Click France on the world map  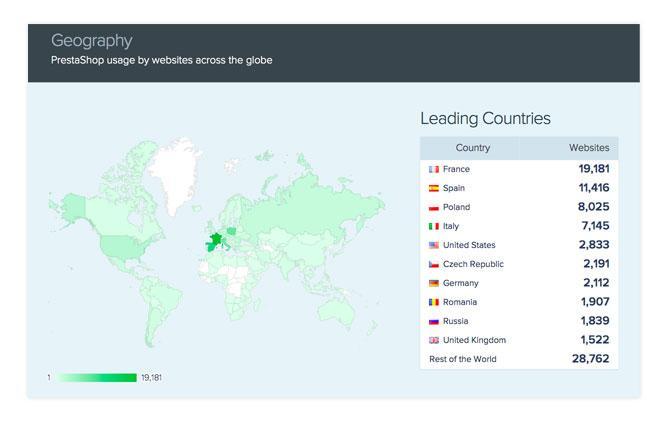pos(216,240)
